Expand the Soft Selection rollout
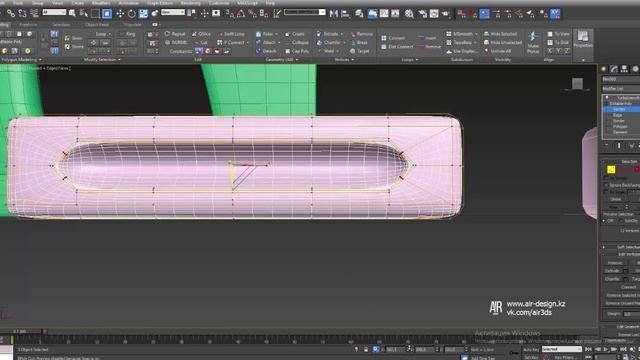The width and height of the screenshot is (640, 360). click(x=622, y=247)
